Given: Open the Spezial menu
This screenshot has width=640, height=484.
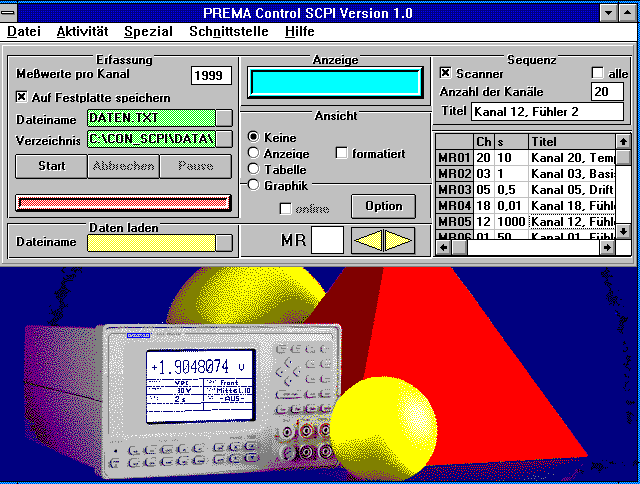Looking at the screenshot, I should [149, 31].
